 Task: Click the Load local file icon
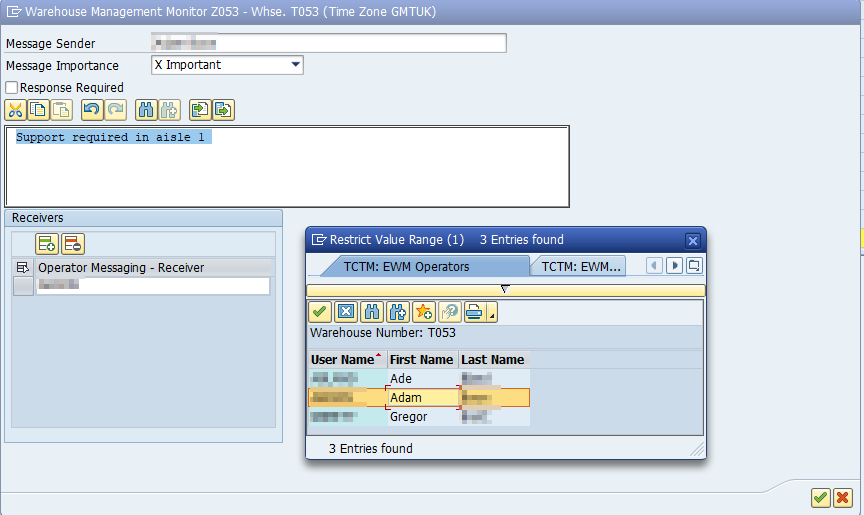click(199, 110)
